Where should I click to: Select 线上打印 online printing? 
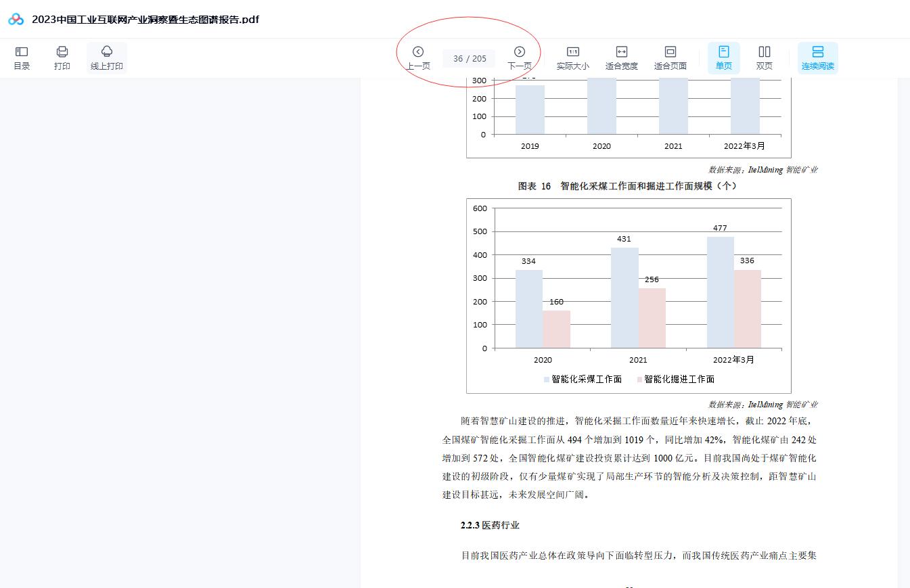click(106, 57)
